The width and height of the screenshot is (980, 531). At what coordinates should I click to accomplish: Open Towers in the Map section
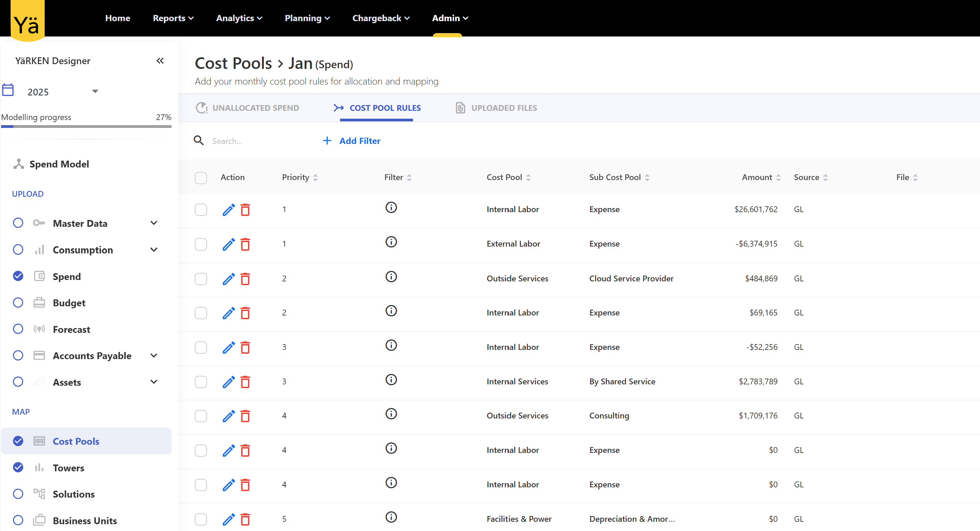[69, 468]
